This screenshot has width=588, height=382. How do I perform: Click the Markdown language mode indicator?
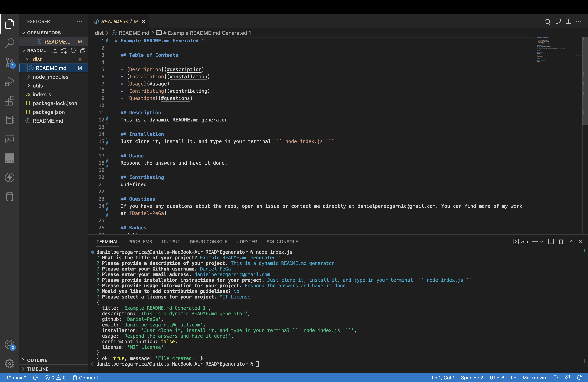tap(534, 378)
